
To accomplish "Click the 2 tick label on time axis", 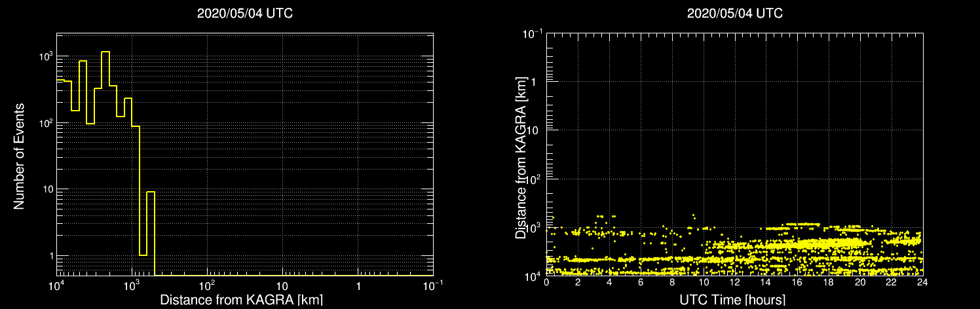I will [x=578, y=283].
